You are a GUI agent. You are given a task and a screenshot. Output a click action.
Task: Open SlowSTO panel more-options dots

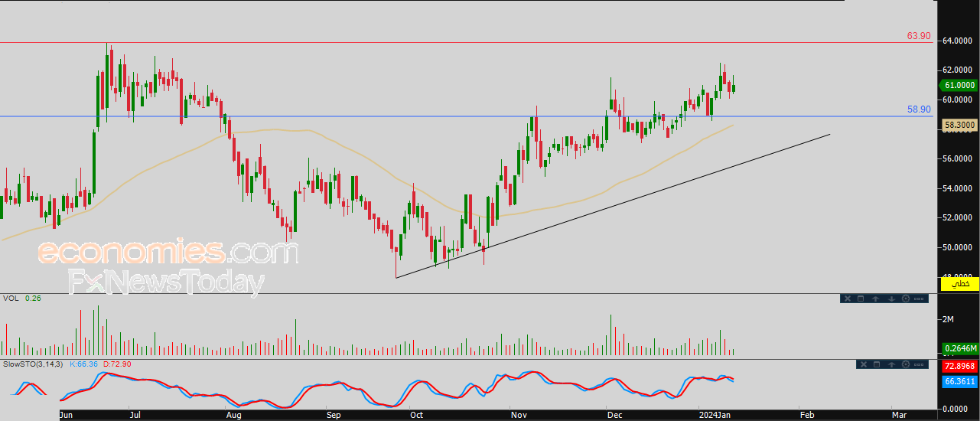(919, 365)
